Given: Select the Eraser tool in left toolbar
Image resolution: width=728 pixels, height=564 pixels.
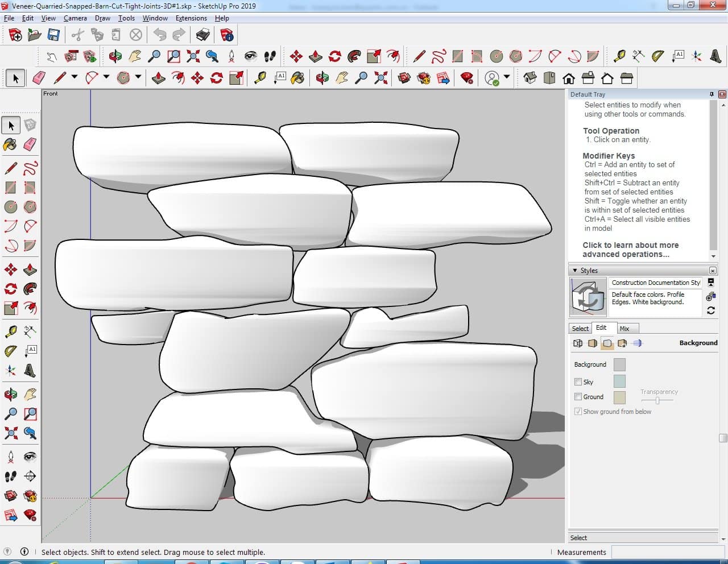Looking at the screenshot, I should point(30,144).
